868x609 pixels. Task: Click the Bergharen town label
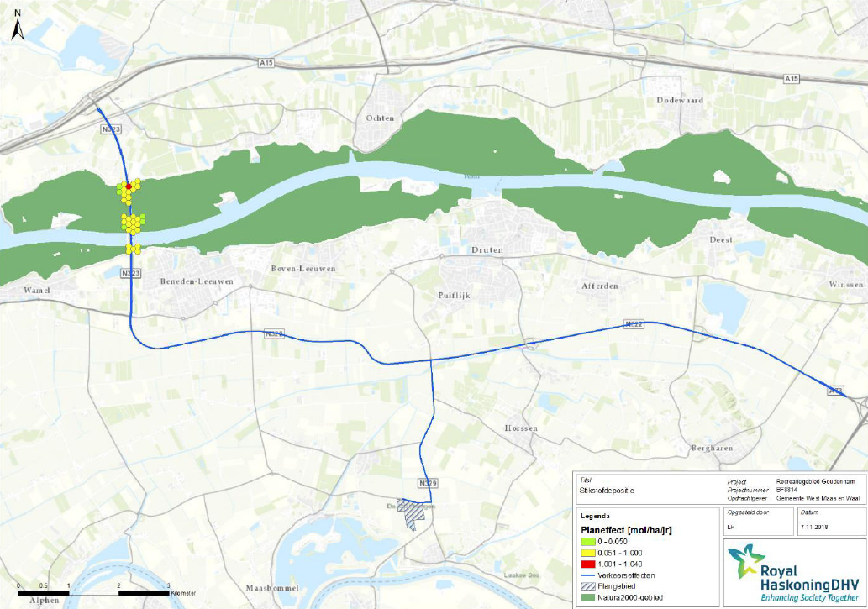tap(712, 449)
